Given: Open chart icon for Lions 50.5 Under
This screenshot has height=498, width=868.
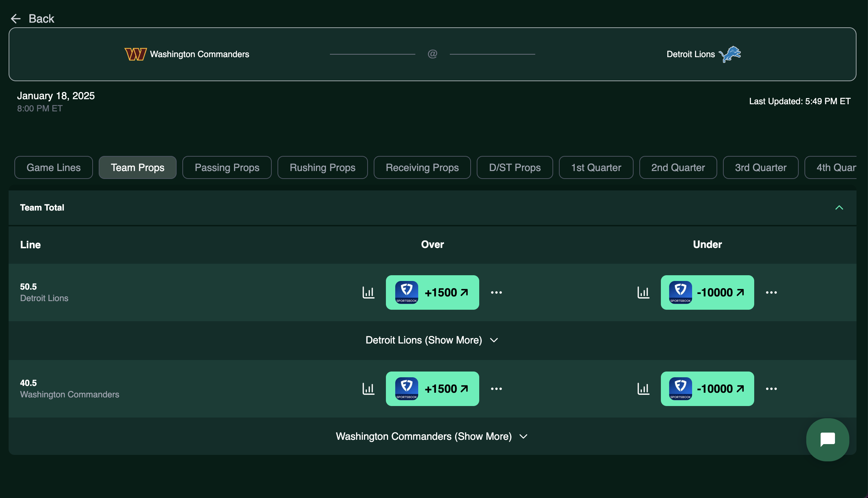Looking at the screenshot, I should tap(643, 292).
